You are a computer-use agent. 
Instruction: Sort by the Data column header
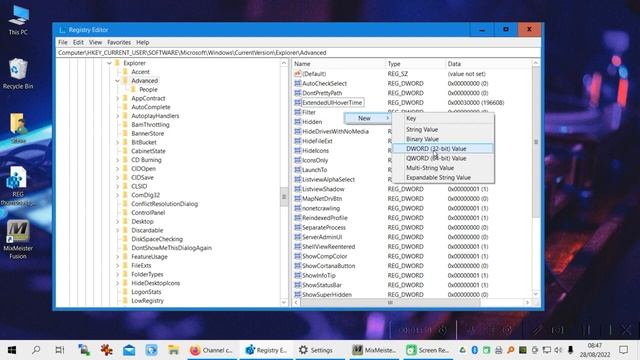click(488, 64)
